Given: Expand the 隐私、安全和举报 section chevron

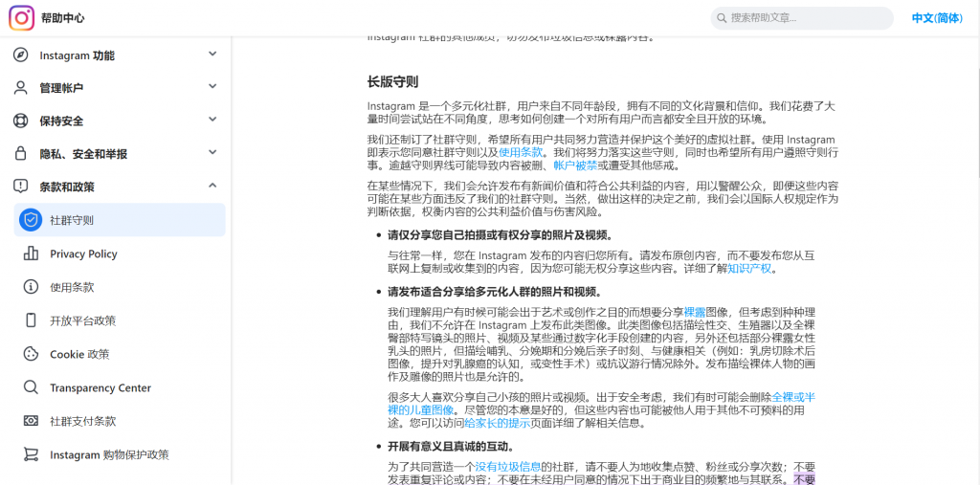Looking at the screenshot, I should (x=212, y=152).
